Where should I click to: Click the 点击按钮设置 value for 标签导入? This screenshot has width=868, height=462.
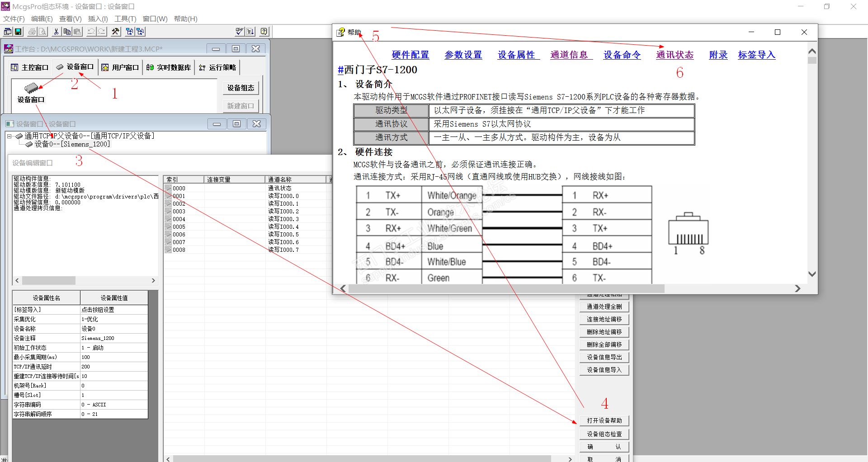pyautogui.click(x=114, y=310)
